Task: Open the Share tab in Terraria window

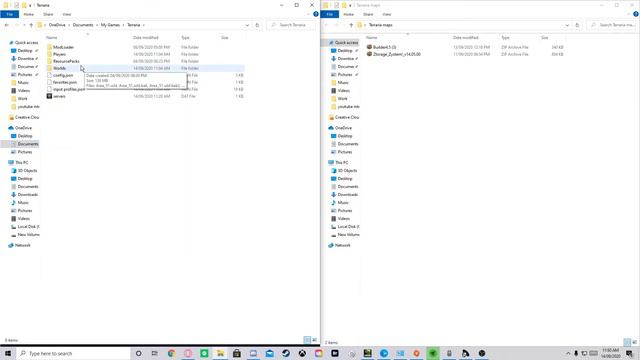Action: (x=48, y=14)
